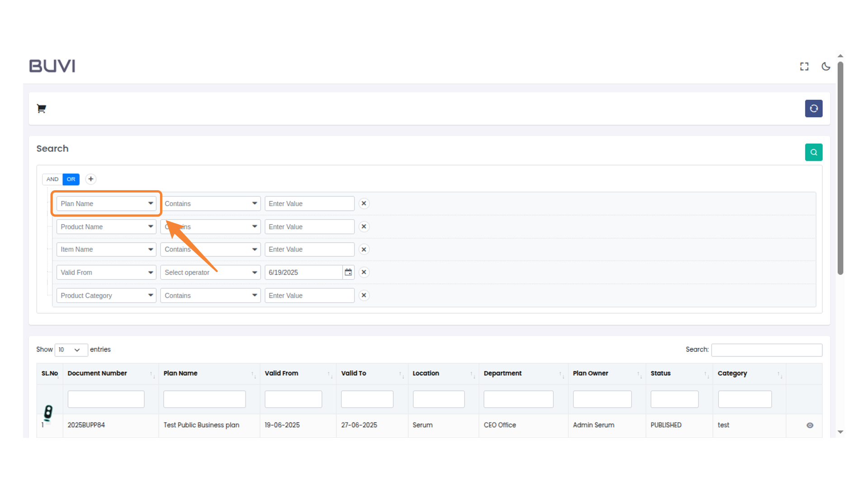Viewport: 868px width, 488px height.
Task: Remove the Plan Name filter row
Action: pos(364,203)
